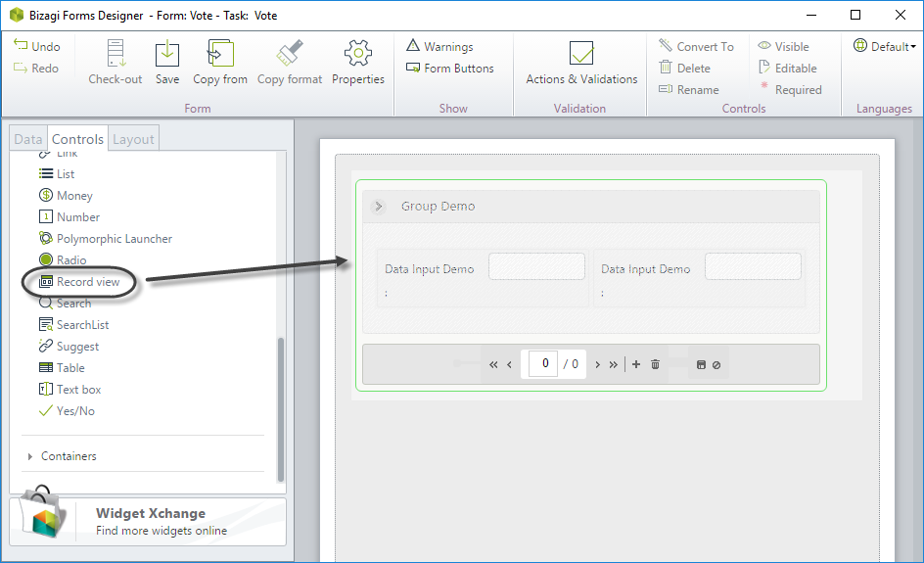Viewport: 924px width, 563px height.
Task: Select the Money control
Action: 66,195
